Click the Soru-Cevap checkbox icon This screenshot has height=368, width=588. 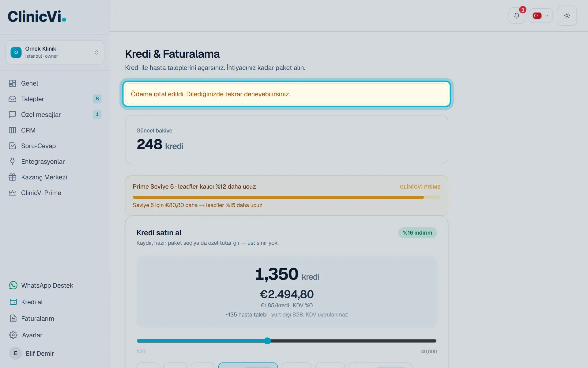(x=12, y=146)
